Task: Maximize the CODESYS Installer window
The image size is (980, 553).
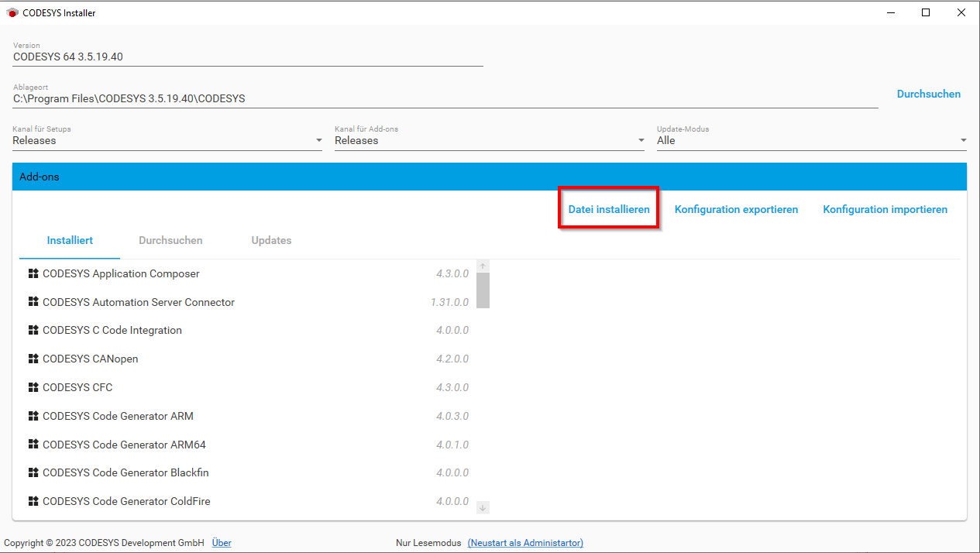Action: [x=925, y=12]
